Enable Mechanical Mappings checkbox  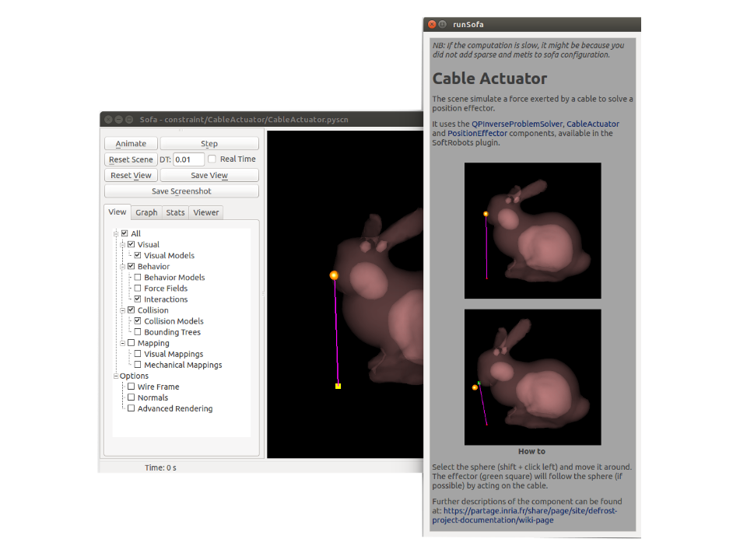[138, 365]
